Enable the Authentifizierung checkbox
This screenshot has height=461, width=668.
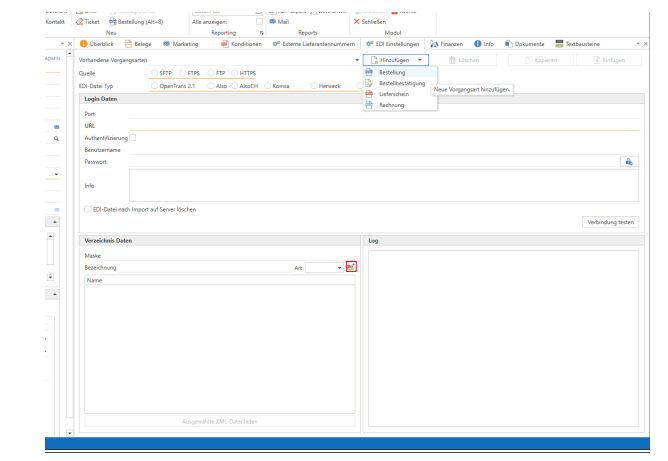132,137
